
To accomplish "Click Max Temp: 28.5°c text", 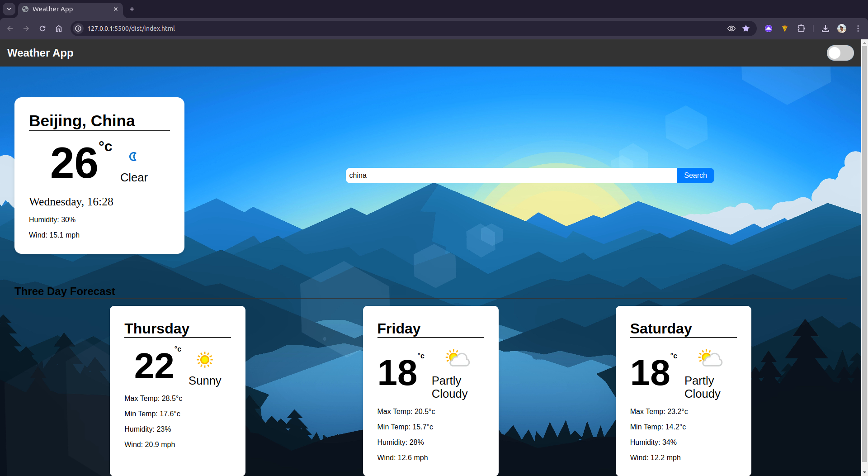I will click(x=153, y=398).
